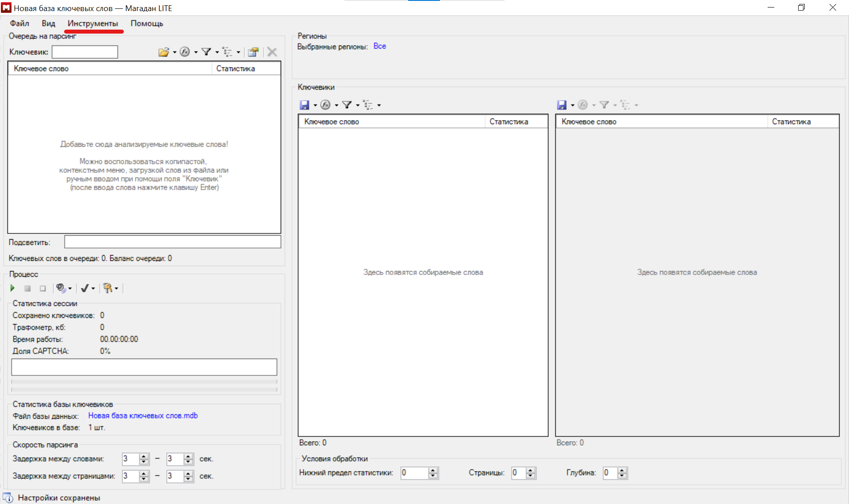The image size is (849, 504).
Task: Click the queue properties sheet icon
Action: pos(253,52)
